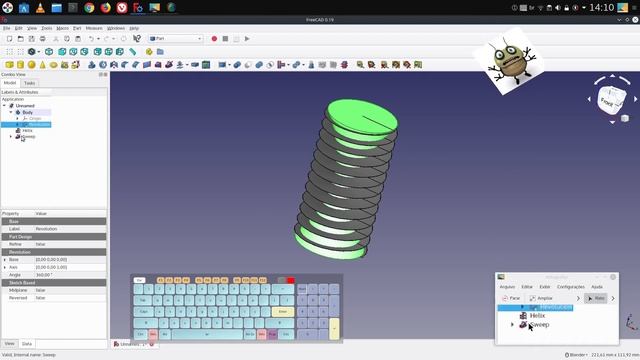Image resolution: width=640 pixels, height=360 pixels.
Task: Select the Sweep tool icon
Action: pos(169,64)
